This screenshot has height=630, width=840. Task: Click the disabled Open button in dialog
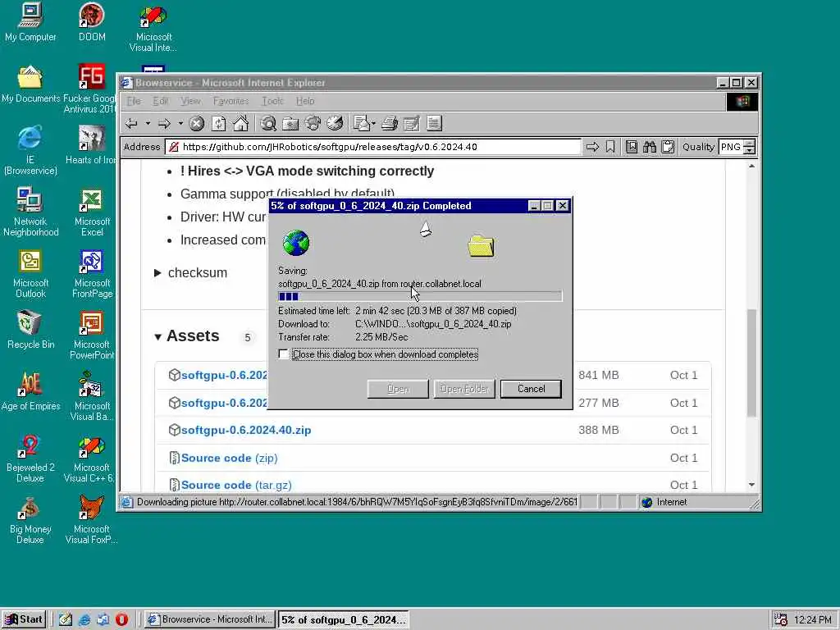point(398,389)
